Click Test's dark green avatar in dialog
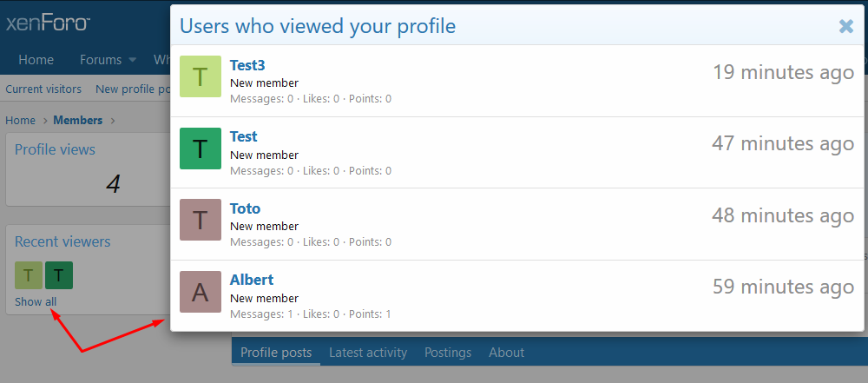868x383 pixels. [x=201, y=149]
